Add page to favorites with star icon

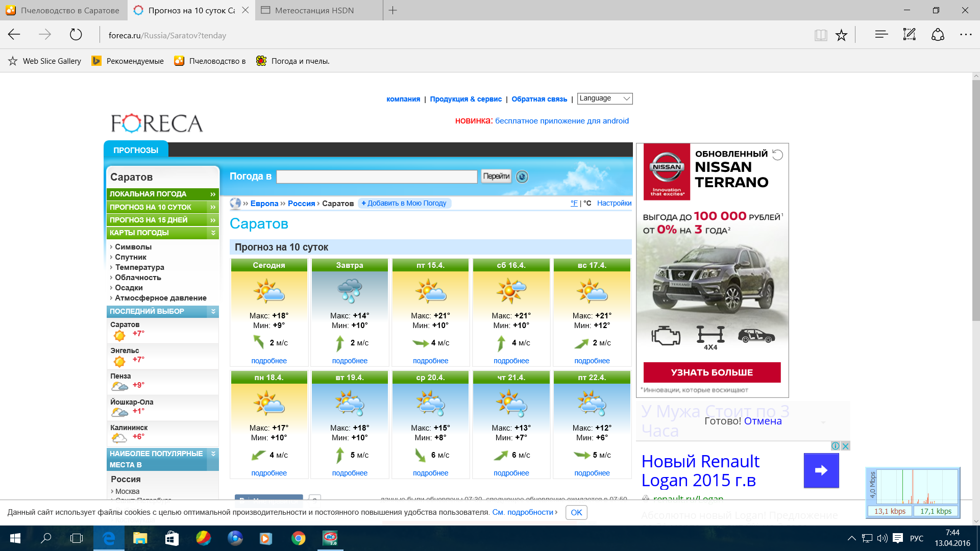pyautogui.click(x=841, y=35)
